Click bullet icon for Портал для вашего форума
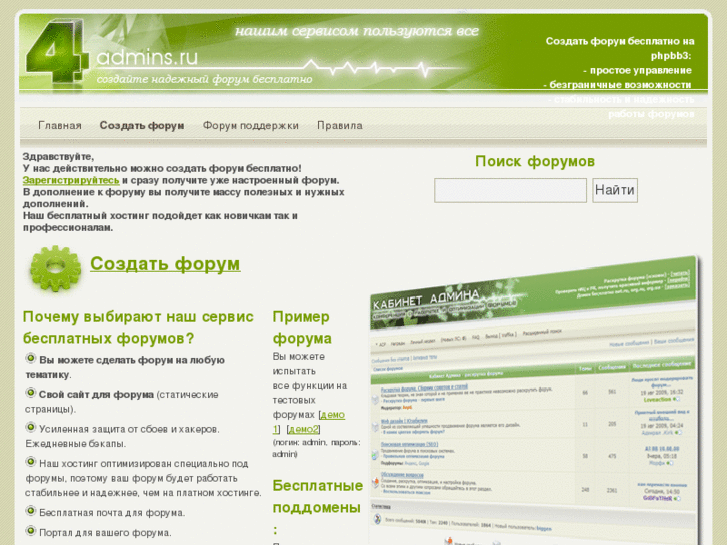Image resolution: width=727 pixels, height=545 pixels. [31, 530]
